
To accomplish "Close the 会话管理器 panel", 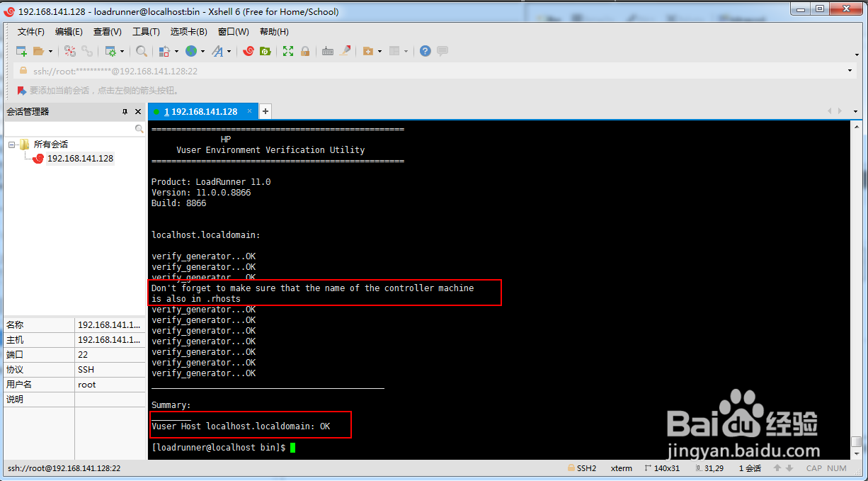I will [138, 112].
